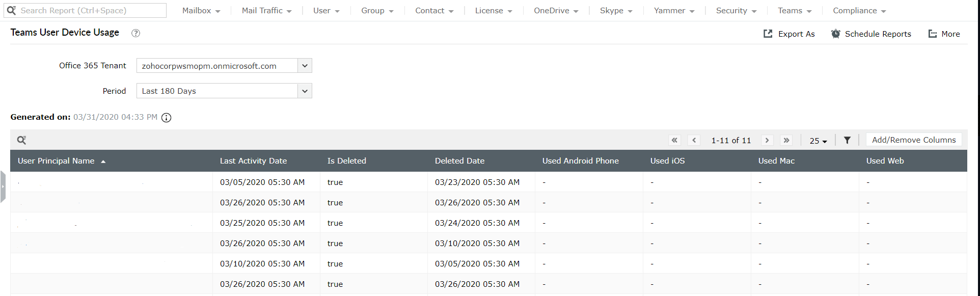Go to the previous results page
The height and width of the screenshot is (296, 980).
(x=694, y=140)
